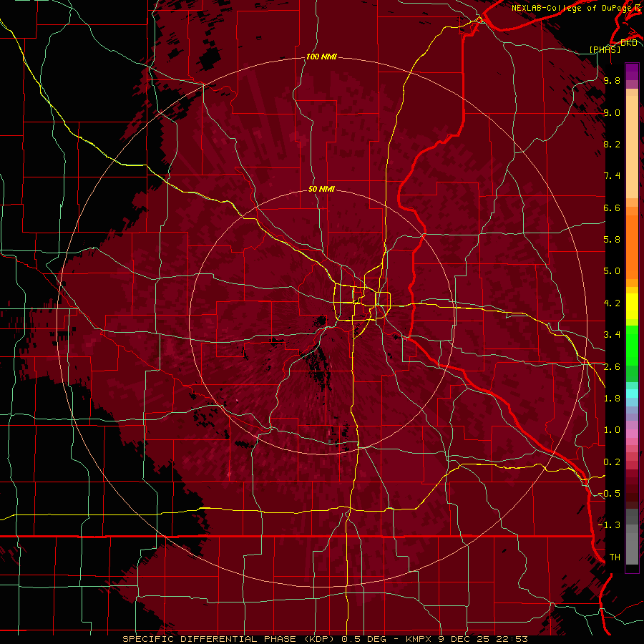Click the 3.4 legend value

612,335
